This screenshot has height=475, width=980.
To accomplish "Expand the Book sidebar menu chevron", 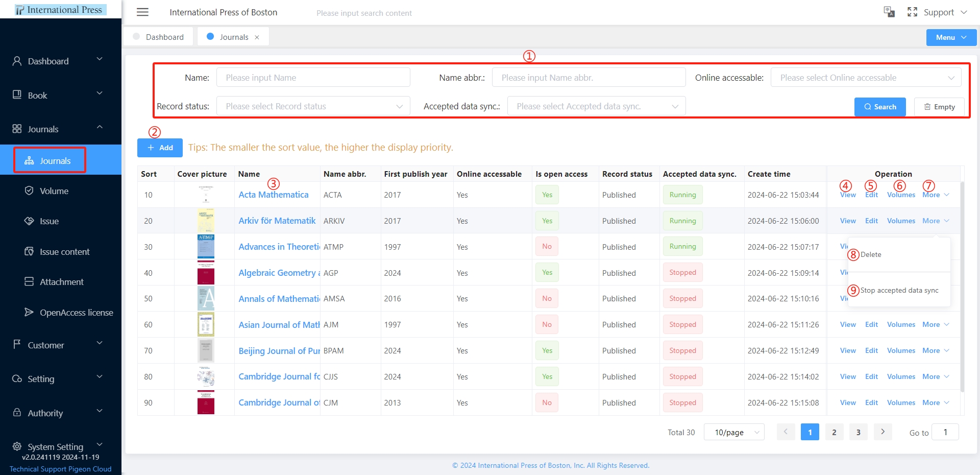I will click(x=100, y=93).
